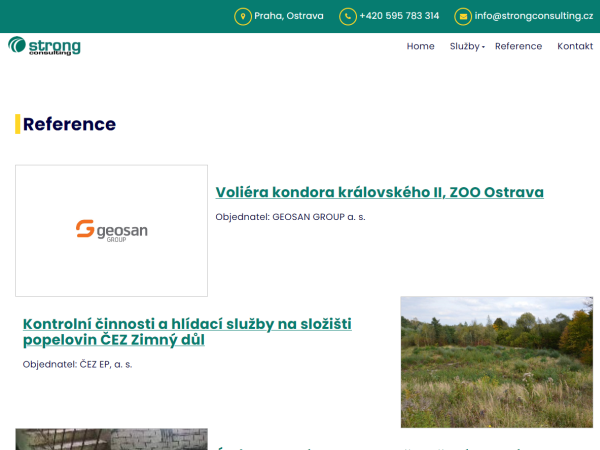The height and width of the screenshot is (450, 600).
Task: Click the partially visible brick wall photo
Action: tap(111, 439)
